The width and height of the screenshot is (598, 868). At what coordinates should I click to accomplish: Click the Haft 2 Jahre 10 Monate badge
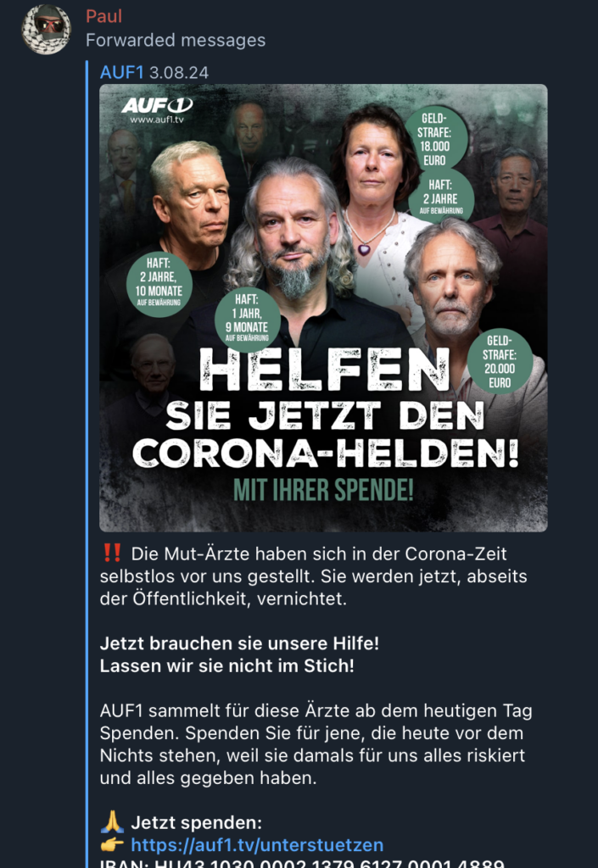coord(159,284)
